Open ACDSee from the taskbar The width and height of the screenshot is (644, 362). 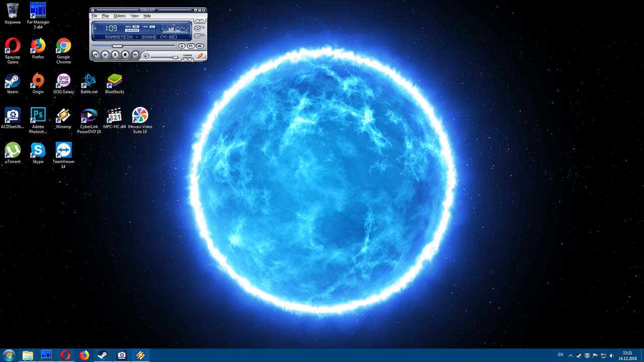click(122, 355)
